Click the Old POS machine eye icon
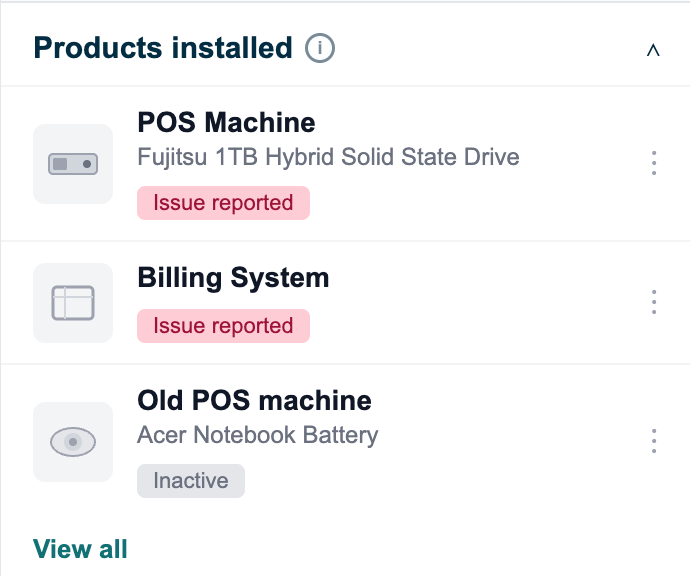690x576 pixels. click(x=73, y=442)
